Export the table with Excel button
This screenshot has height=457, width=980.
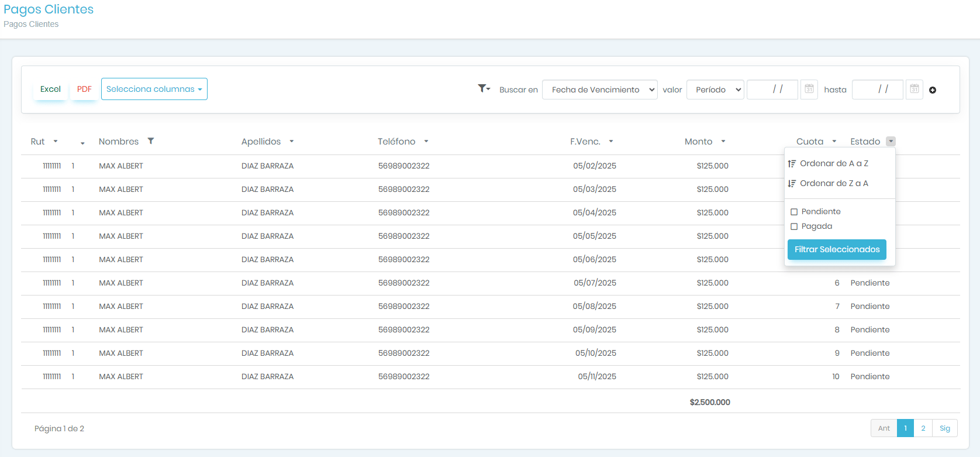50,89
